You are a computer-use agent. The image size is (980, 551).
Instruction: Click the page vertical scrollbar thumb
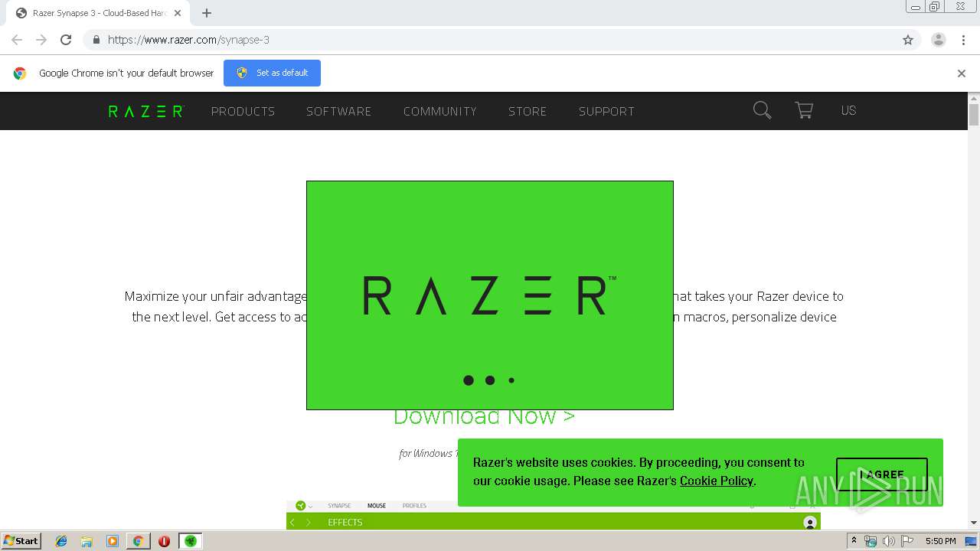point(974,115)
